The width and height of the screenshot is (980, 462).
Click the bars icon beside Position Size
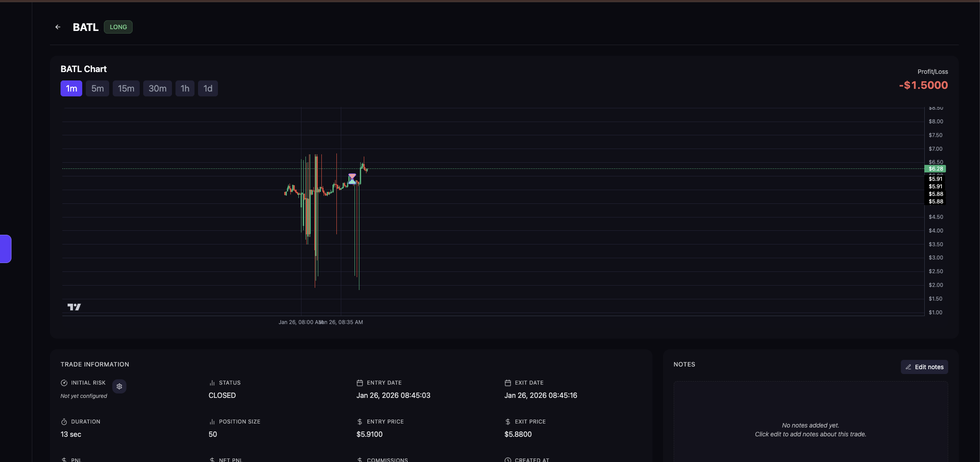[212, 422]
